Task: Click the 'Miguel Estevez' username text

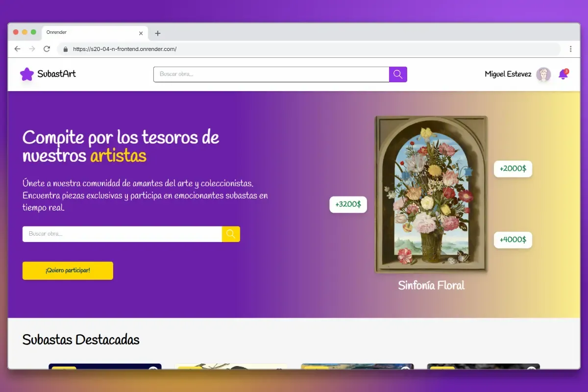Action: (508, 74)
